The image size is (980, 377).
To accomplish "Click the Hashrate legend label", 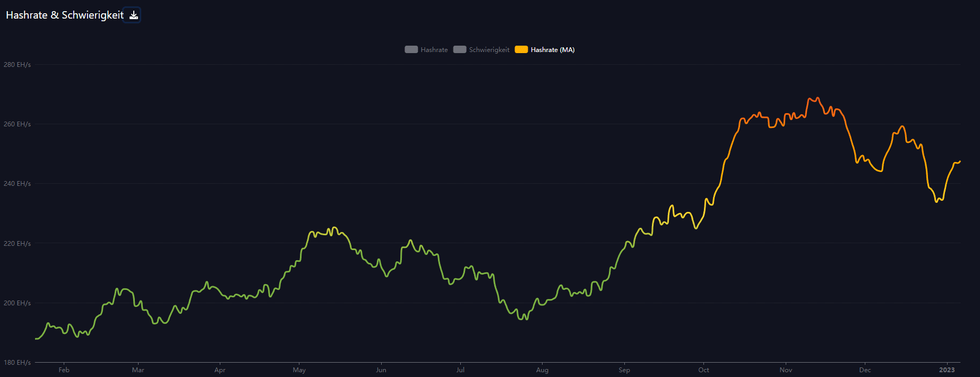I will pos(434,50).
